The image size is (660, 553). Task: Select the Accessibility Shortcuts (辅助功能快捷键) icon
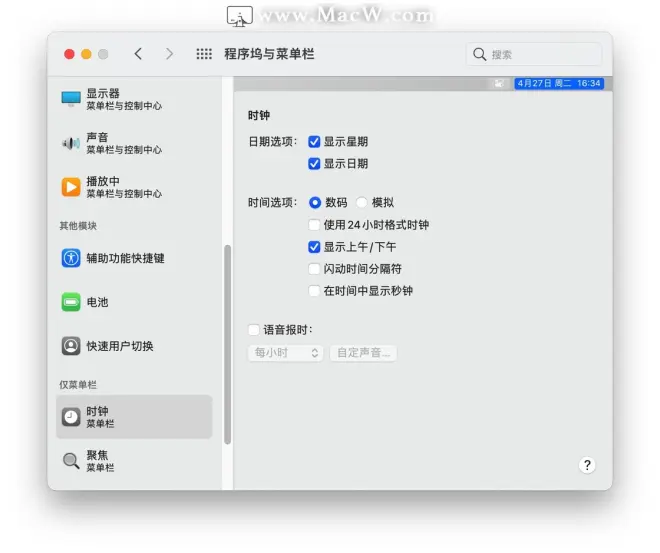tap(71, 258)
